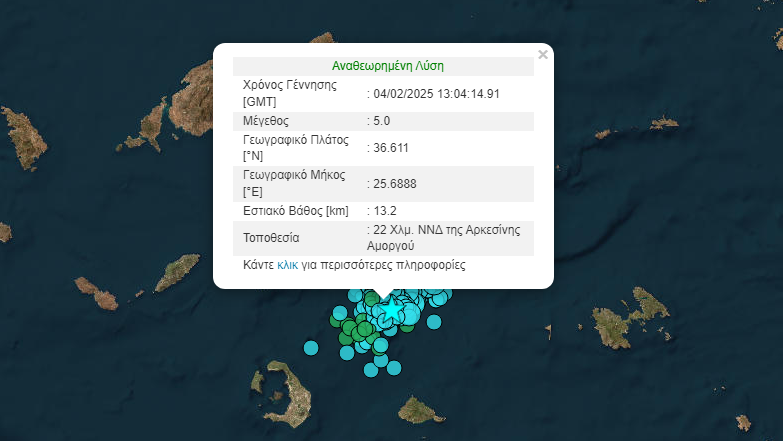783x441 pixels.
Task: Click the bottom-left cyan circle of the lowest pair
Action: (371, 369)
